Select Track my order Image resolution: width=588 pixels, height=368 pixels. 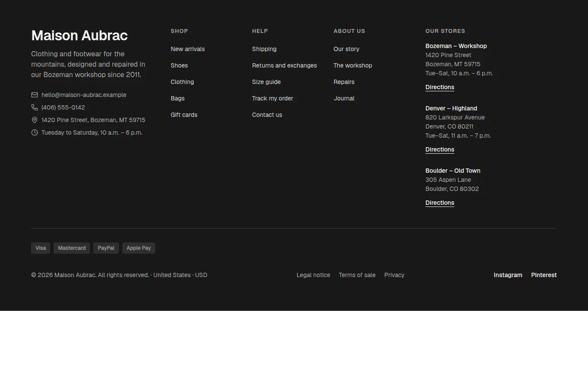(x=272, y=98)
